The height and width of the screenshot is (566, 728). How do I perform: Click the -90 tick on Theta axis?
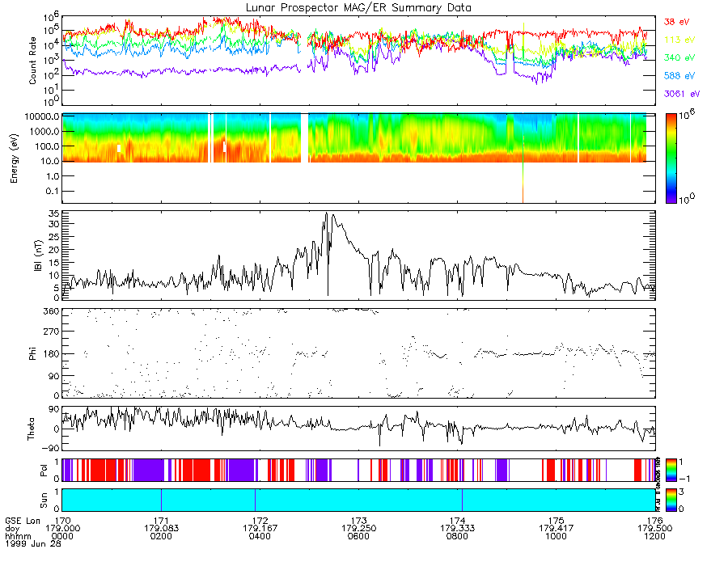click(51, 448)
